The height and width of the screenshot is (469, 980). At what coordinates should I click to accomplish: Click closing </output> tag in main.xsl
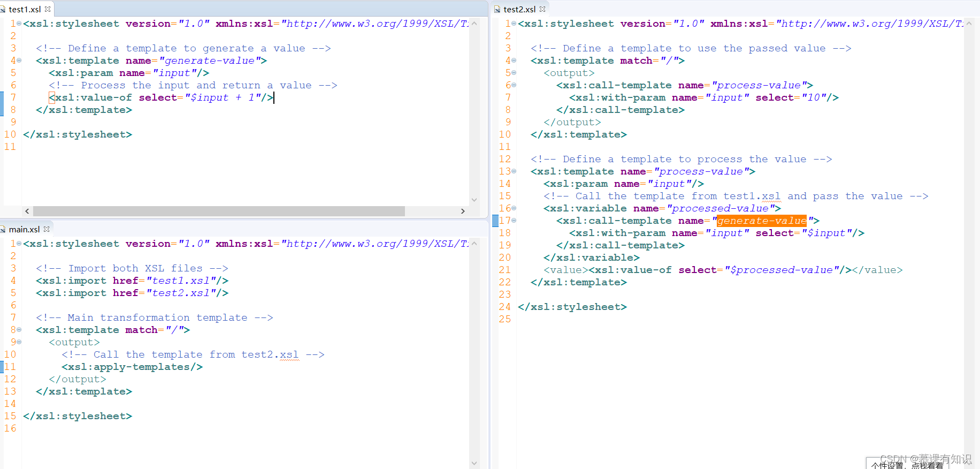pos(78,379)
